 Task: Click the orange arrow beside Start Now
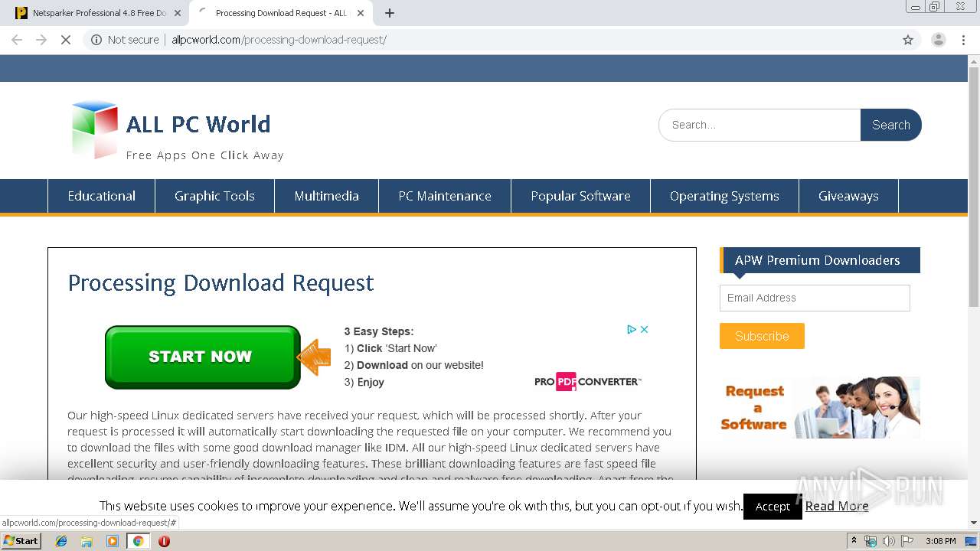(x=314, y=357)
